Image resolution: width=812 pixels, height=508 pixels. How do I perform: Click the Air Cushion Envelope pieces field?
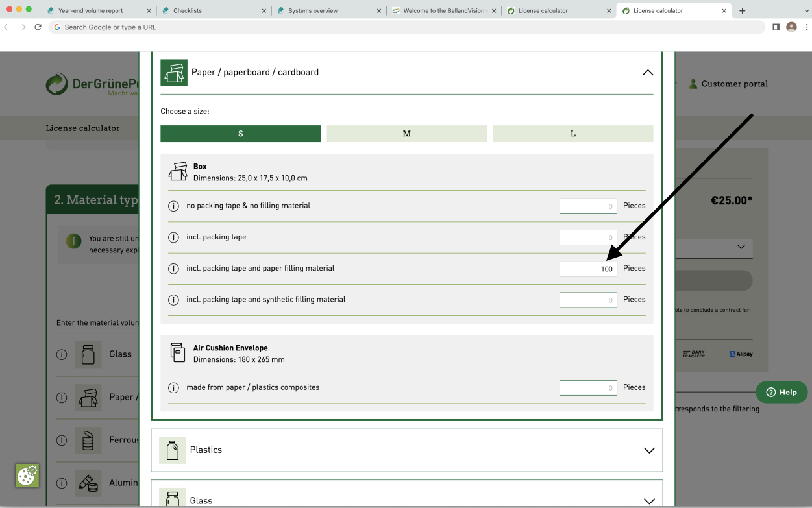coord(588,388)
